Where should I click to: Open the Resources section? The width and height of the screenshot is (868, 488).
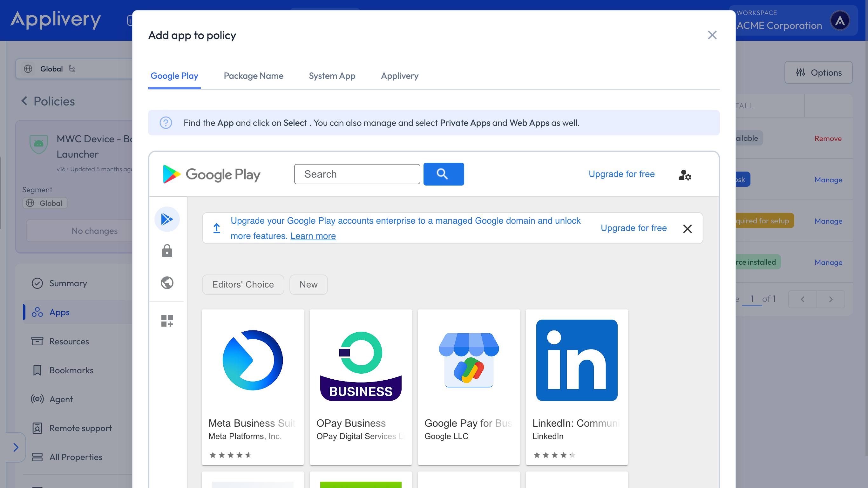[x=69, y=341]
